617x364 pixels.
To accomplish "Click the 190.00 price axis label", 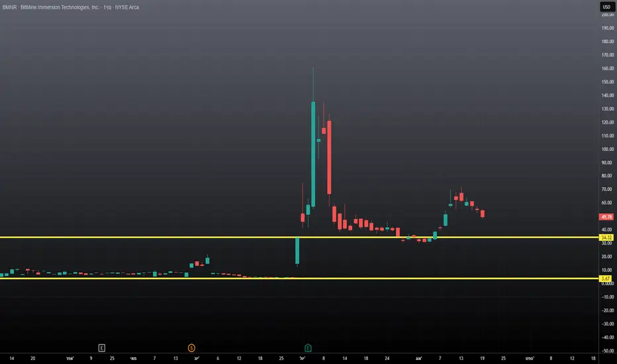I will 607,28.
